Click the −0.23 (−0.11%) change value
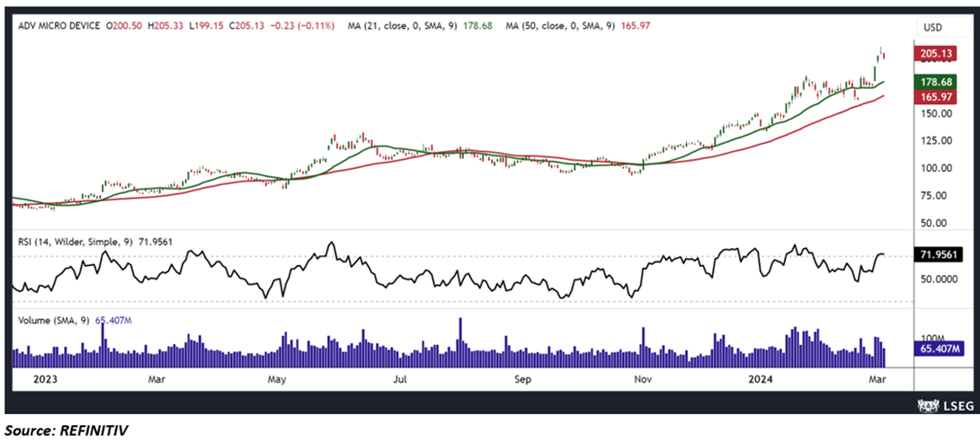The image size is (980, 443). 301,26
